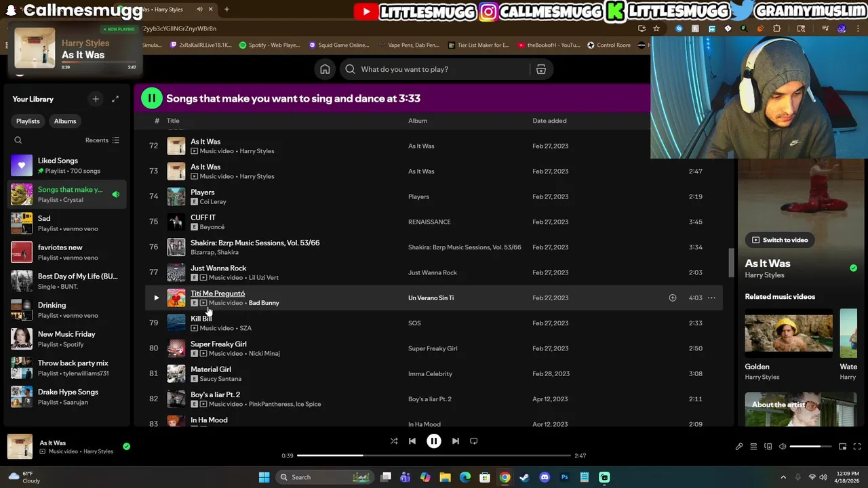Open more options for Tití Me Preguntó
The image size is (868, 488).
[x=711, y=298]
